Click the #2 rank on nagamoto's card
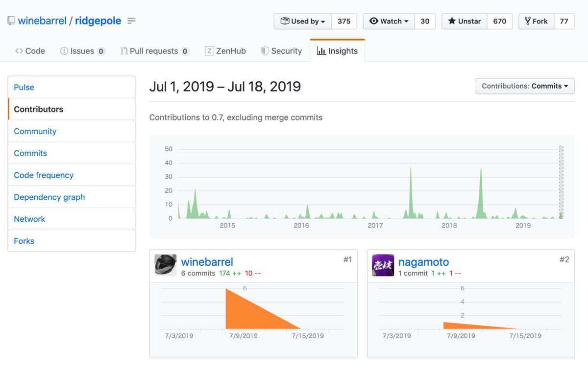This screenshot has width=588, height=371. [x=564, y=259]
